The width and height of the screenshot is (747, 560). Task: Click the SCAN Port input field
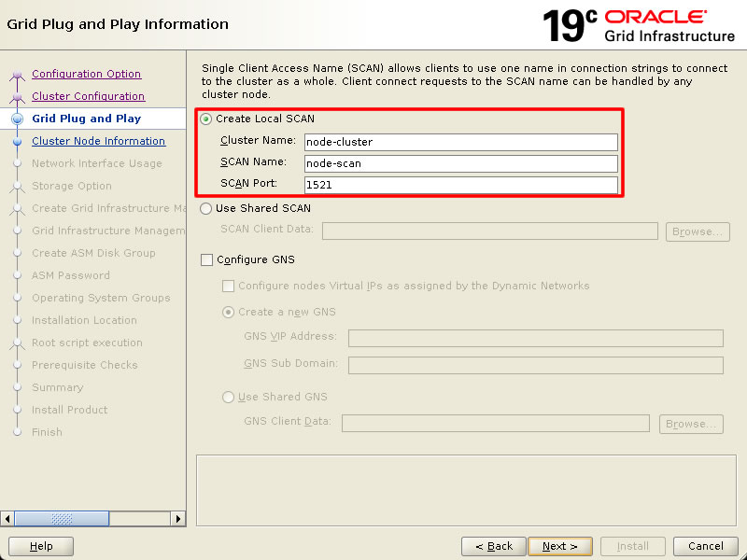point(460,185)
